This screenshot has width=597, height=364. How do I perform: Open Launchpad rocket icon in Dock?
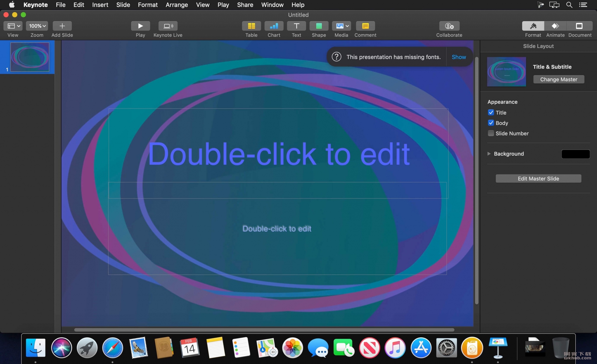pos(87,348)
